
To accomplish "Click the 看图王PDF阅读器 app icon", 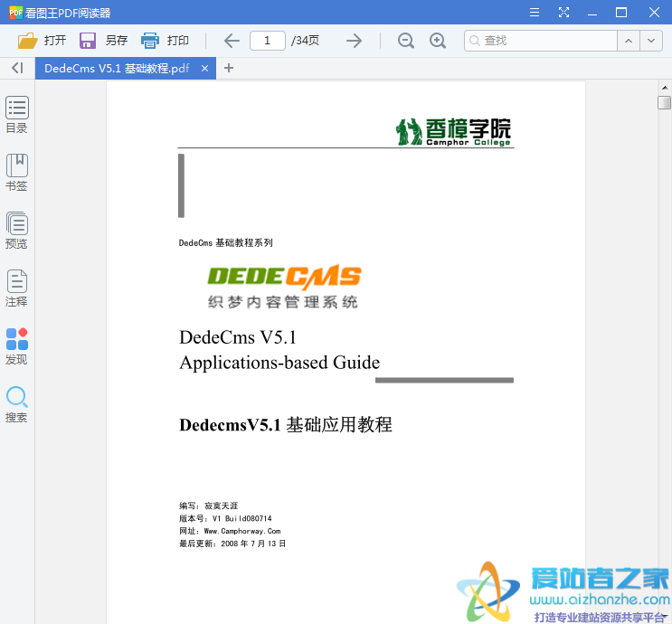I will pyautogui.click(x=16, y=13).
